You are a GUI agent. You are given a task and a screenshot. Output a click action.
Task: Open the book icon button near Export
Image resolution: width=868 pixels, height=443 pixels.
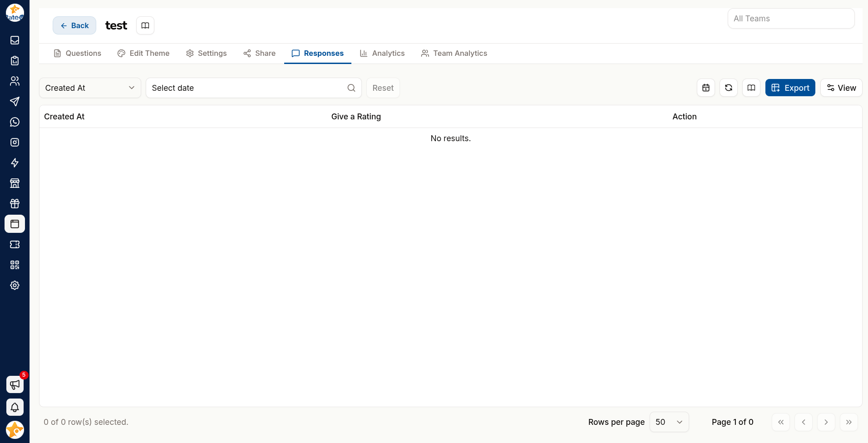click(x=751, y=88)
